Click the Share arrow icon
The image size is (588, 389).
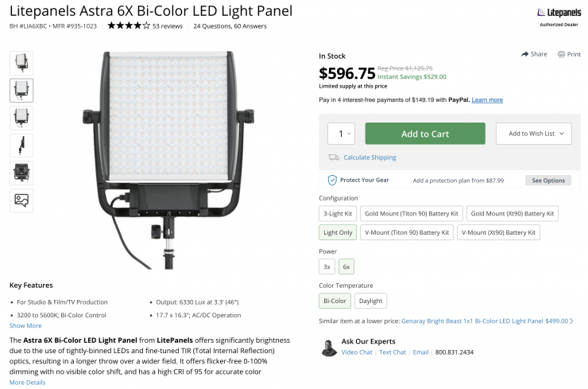524,54
